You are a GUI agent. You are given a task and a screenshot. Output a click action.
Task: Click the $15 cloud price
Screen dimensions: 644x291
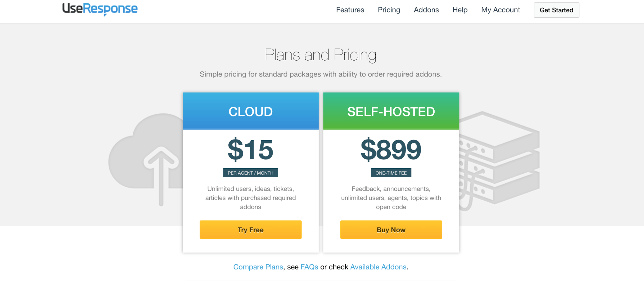(x=250, y=150)
